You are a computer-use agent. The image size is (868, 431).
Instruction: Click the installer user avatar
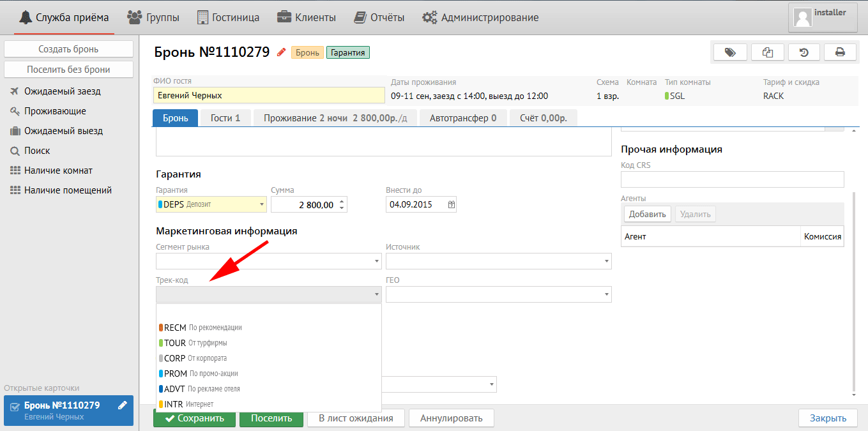[803, 17]
